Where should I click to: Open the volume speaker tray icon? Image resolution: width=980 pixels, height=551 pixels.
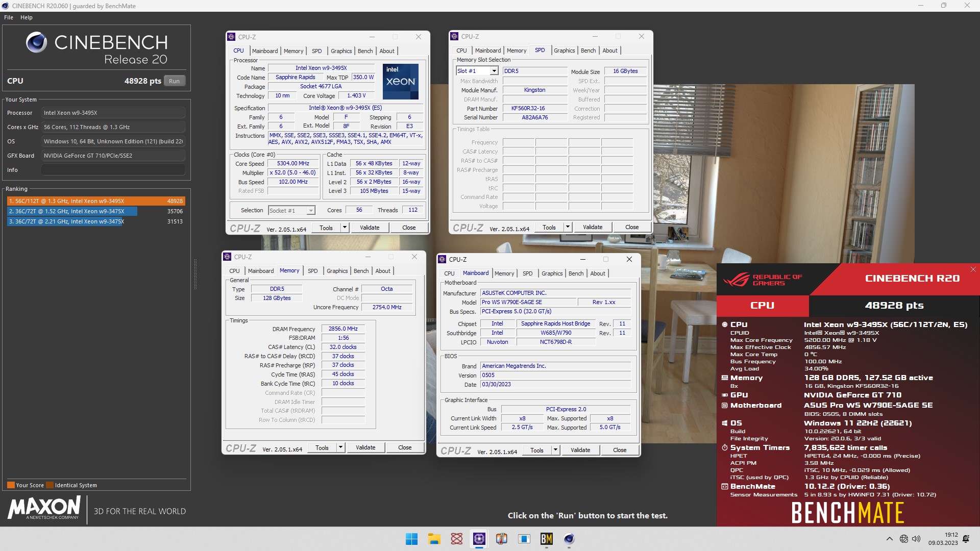point(916,539)
